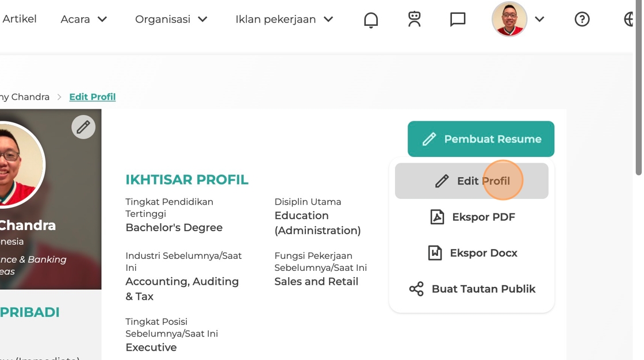Click the vertical page scrollbar
This screenshot has height=360, width=644.
tap(638, 87)
